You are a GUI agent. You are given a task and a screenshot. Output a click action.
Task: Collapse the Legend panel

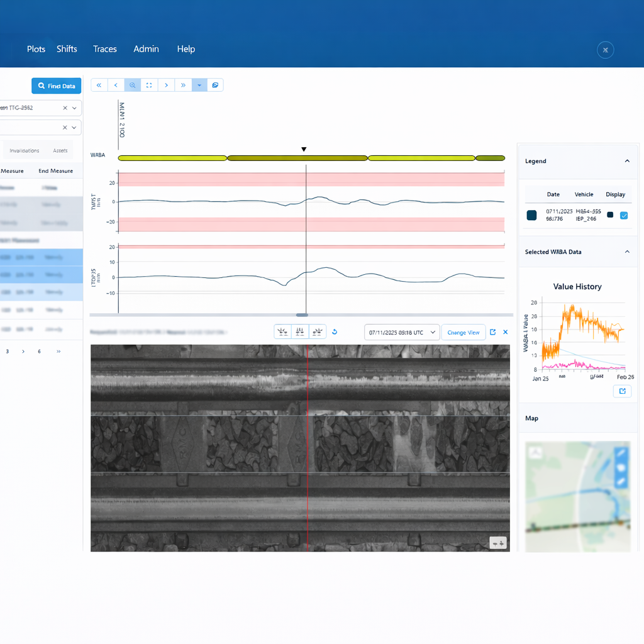(627, 161)
